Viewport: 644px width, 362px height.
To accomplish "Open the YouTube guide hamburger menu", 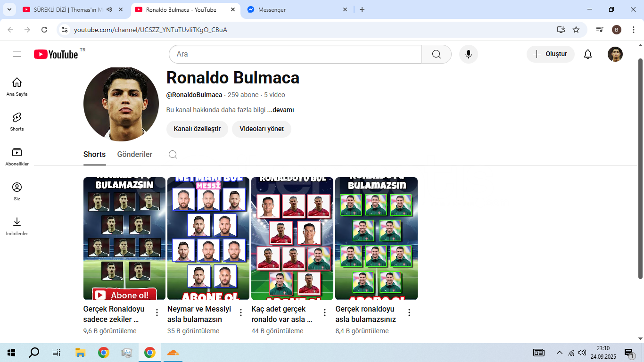I will 17,54.
